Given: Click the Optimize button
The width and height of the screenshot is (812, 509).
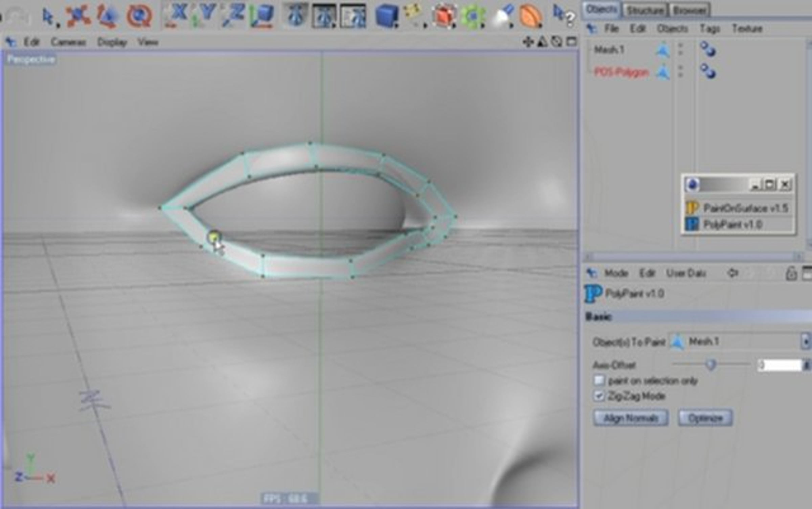Looking at the screenshot, I should (x=705, y=418).
